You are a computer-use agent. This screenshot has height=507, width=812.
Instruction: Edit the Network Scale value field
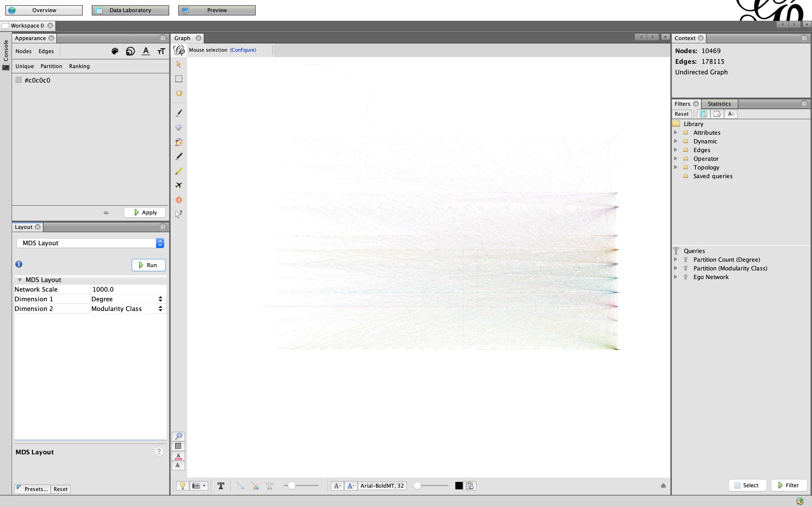[128, 289]
